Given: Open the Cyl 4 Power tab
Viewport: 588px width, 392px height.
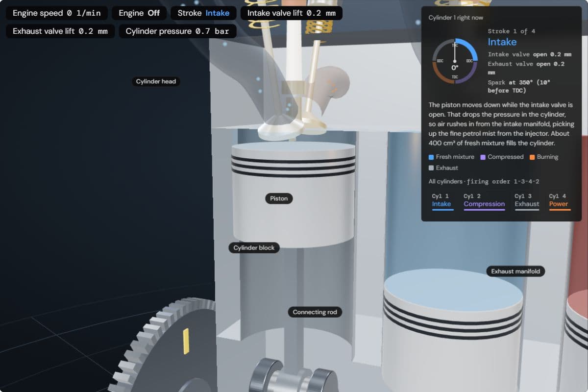Looking at the screenshot, I should 560,201.
